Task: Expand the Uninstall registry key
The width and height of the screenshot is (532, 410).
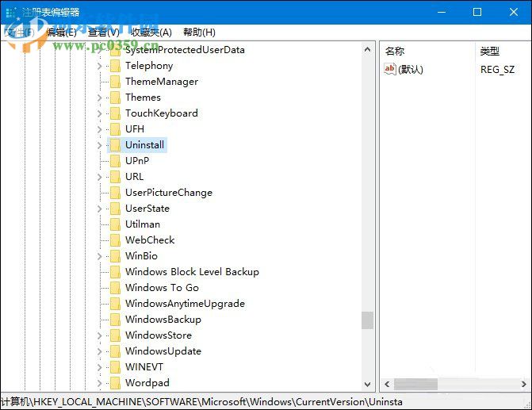Action: pos(100,145)
